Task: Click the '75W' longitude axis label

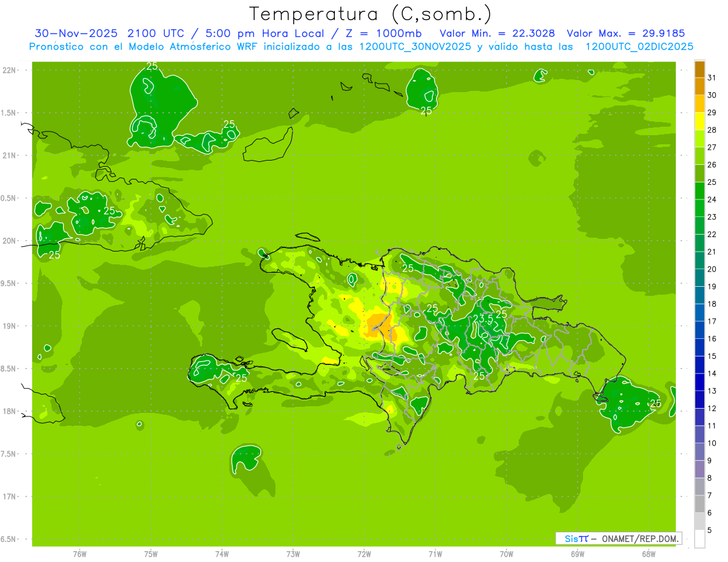Action: point(151,554)
